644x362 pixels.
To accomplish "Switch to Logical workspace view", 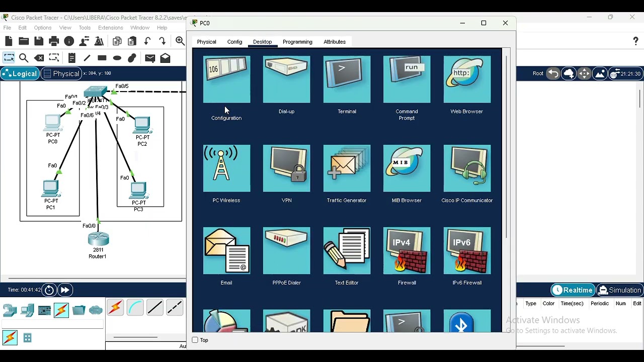I will pos(20,74).
